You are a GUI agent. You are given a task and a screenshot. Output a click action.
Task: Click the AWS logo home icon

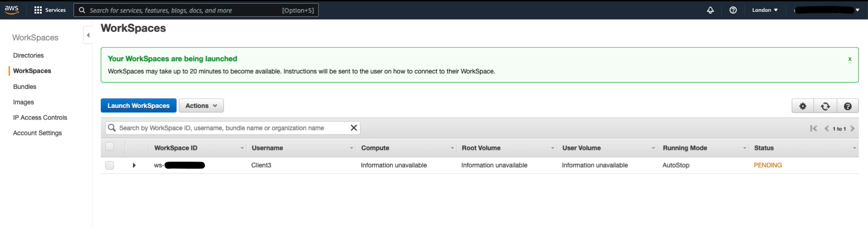tap(11, 10)
